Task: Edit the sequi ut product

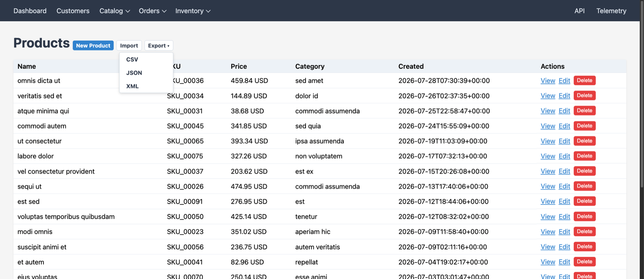Action: click(564, 186)
